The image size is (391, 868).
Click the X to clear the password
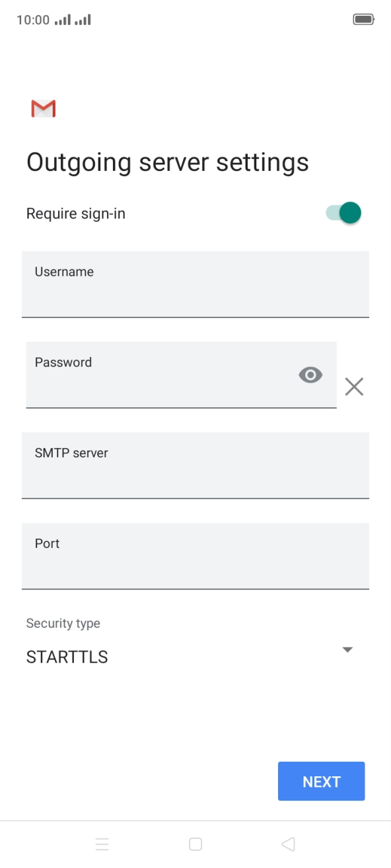click(354, 386)
